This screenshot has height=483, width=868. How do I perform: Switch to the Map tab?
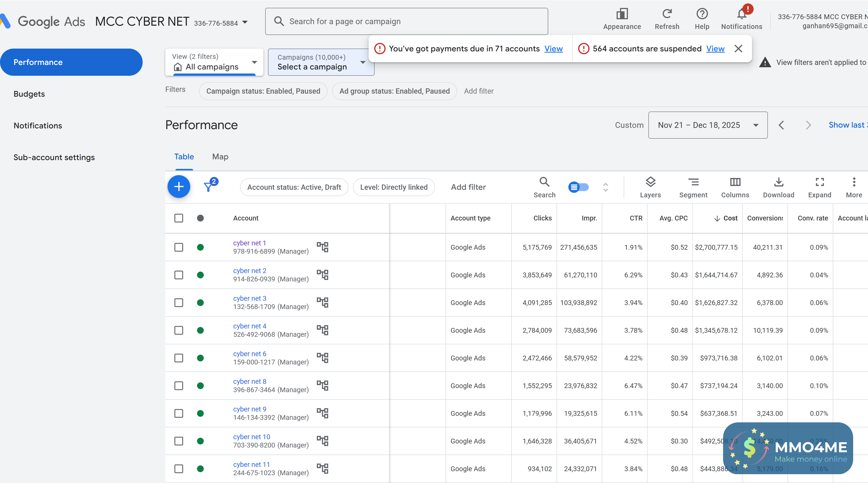pyautogui.click(x=220, y=157)
